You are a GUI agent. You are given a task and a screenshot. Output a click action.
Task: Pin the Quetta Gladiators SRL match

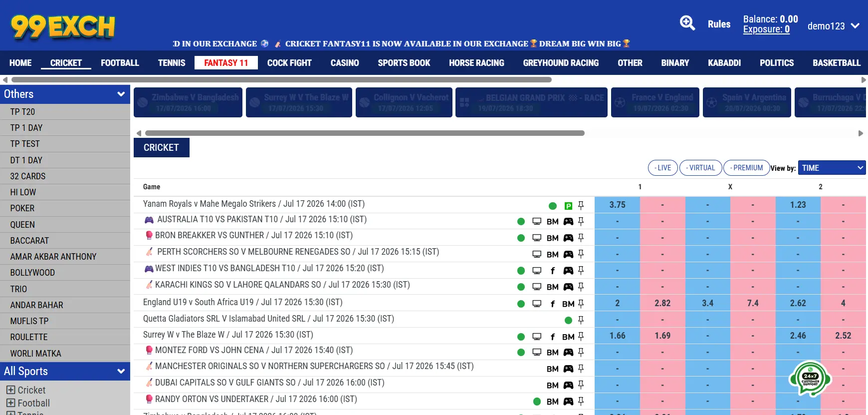581,320
